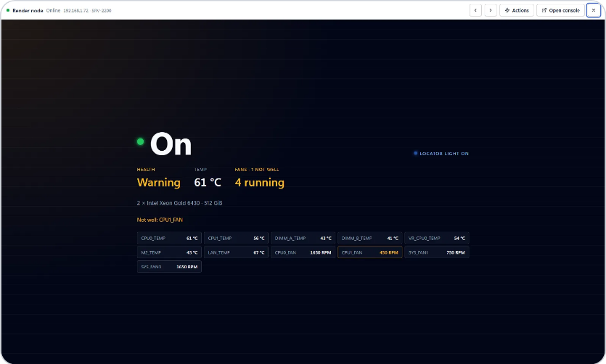Select the LAN_TEMP sensor tile

tap(236, 252)
